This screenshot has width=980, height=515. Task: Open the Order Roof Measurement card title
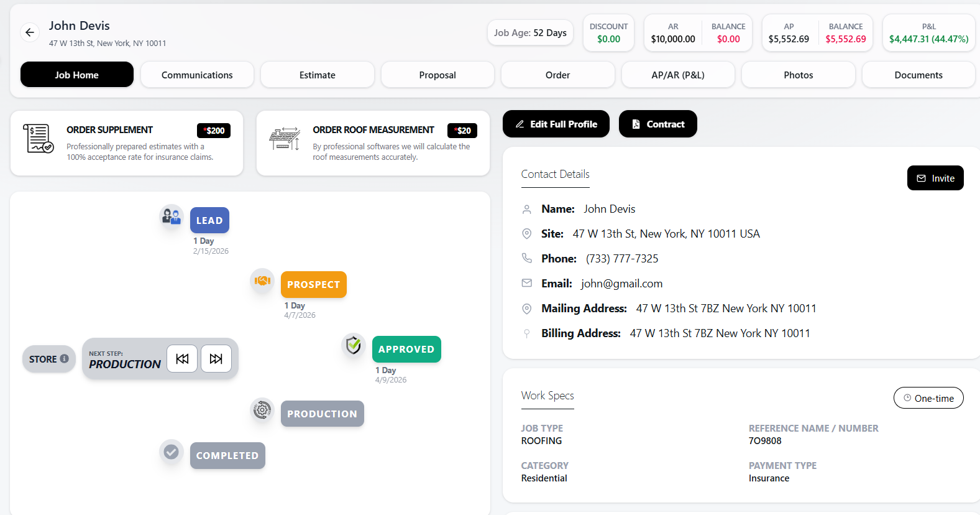373,130
